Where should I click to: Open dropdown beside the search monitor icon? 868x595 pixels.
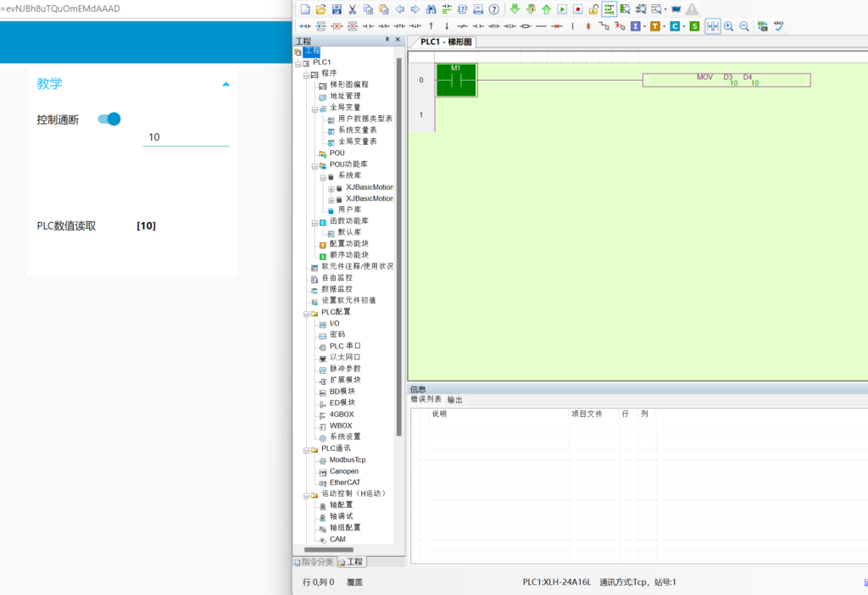pos(665,8)
